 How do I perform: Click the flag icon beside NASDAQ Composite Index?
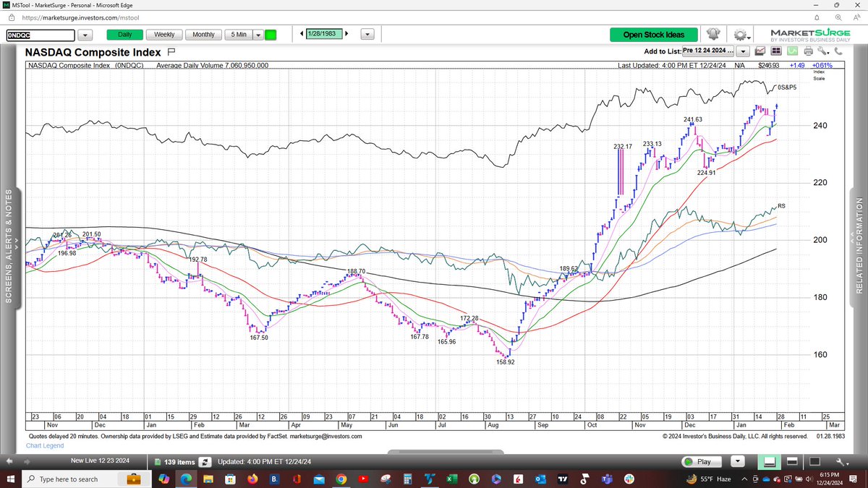click(x=171, y=52)
